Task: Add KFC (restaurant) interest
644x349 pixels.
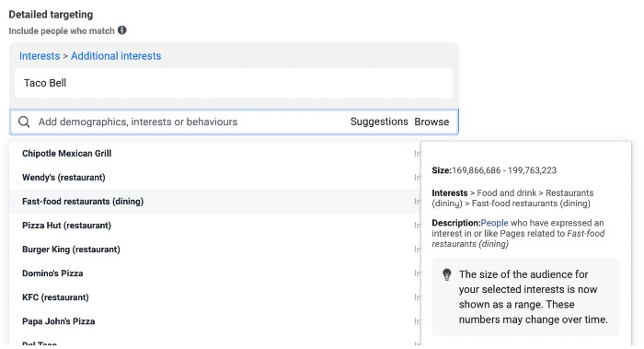Action: [x=214, y=297]
